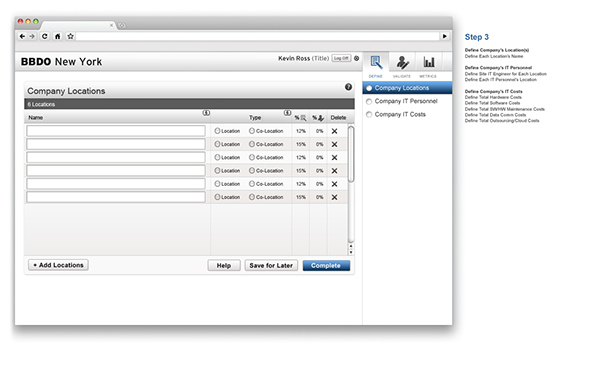Click the Save for Later button
The image size is (600, 388).
click(x=271, y=266)
